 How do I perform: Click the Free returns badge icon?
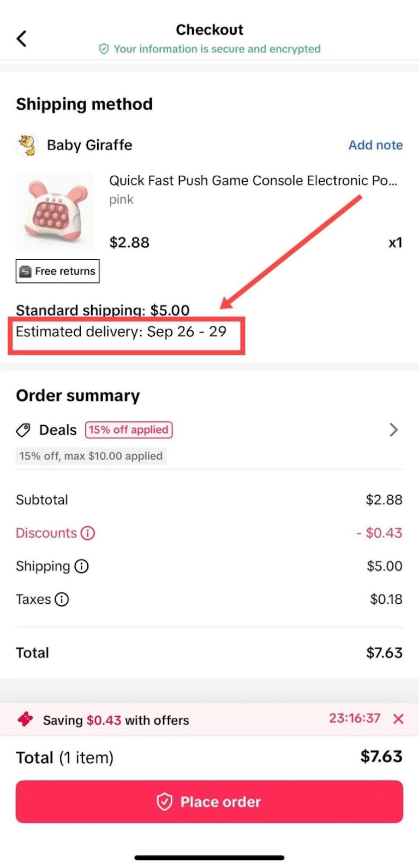tap(26, 271)
